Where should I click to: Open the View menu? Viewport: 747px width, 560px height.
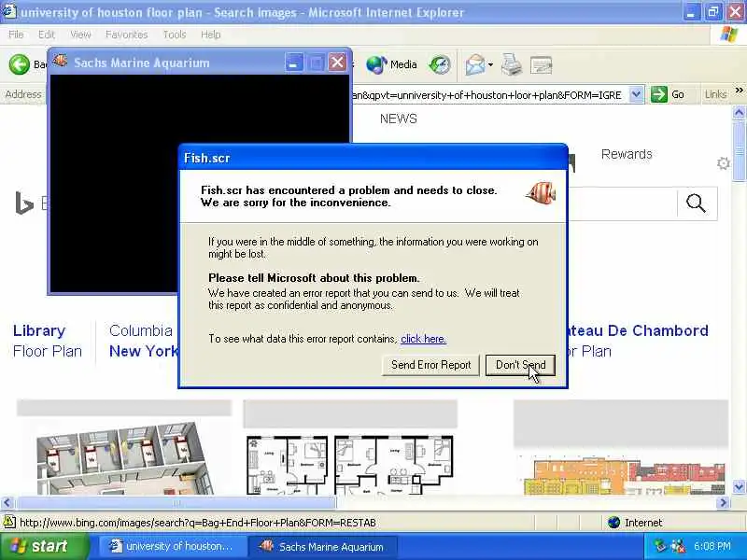click(80, 35)
